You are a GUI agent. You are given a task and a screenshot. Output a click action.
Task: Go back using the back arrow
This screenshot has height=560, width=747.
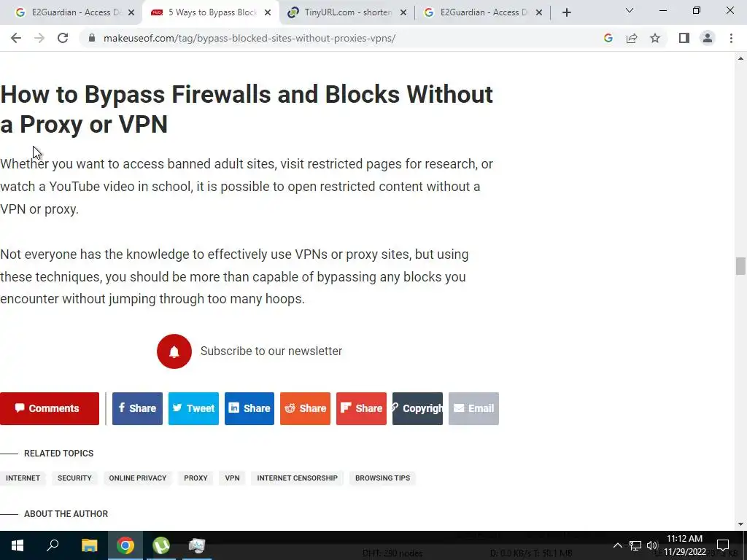pyautogui.click(x=16, y=38)
